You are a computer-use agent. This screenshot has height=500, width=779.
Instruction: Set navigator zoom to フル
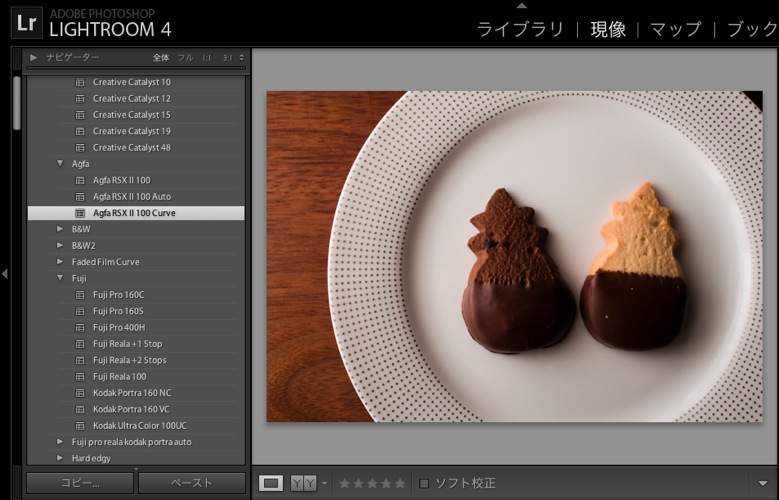(x=186, y=58)
